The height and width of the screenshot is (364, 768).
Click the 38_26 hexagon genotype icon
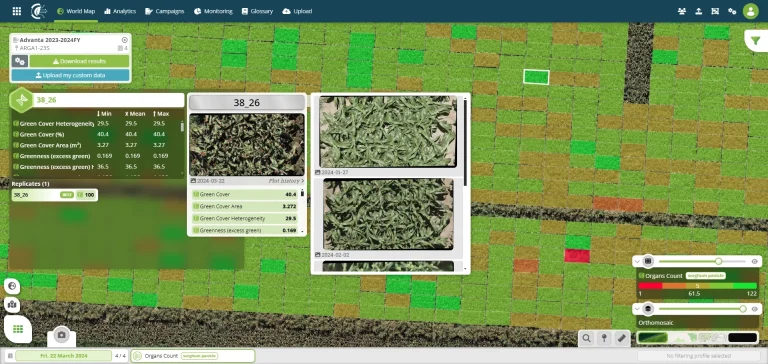coord(22,100)
